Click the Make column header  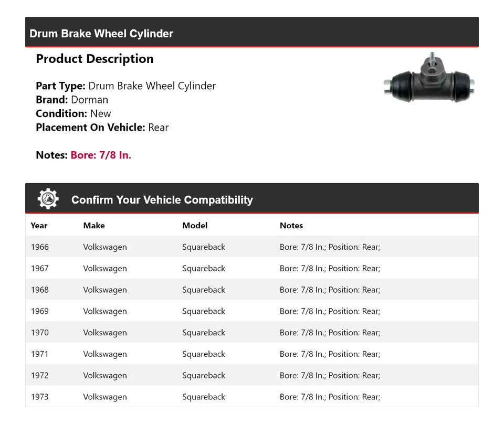click(x=94, y=226)
